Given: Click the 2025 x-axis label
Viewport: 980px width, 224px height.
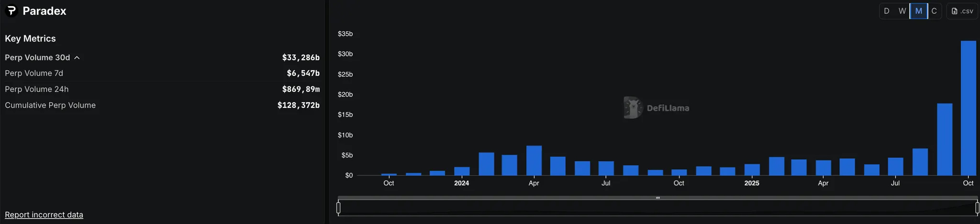Looking at the screenshot, I should [x=752, y=183].
